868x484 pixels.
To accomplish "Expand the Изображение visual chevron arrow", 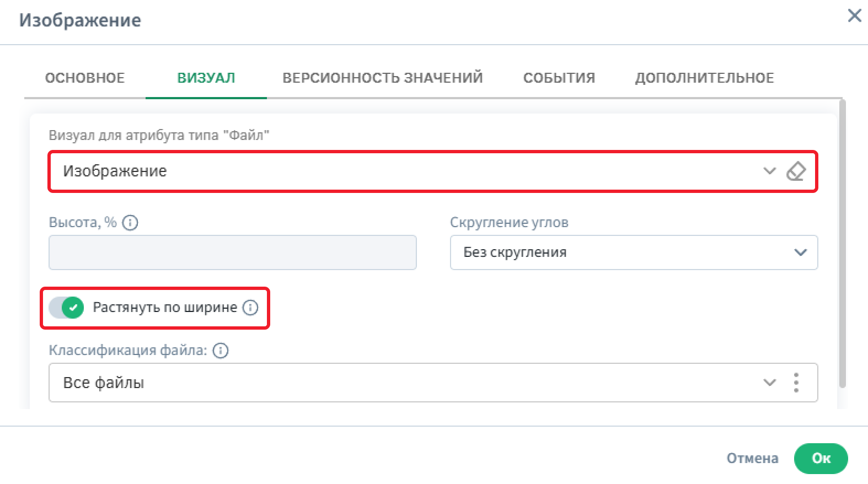I will (x=769, y=171).
